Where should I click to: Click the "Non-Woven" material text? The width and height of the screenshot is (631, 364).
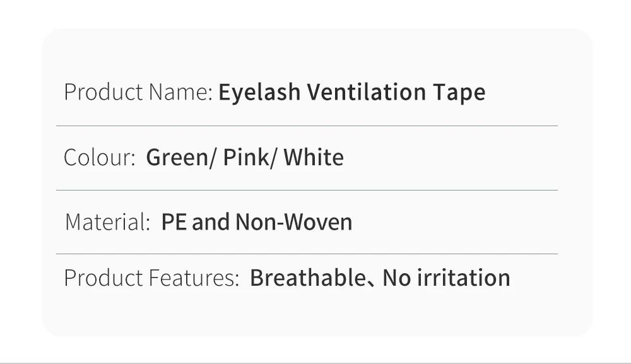(293, 222)
